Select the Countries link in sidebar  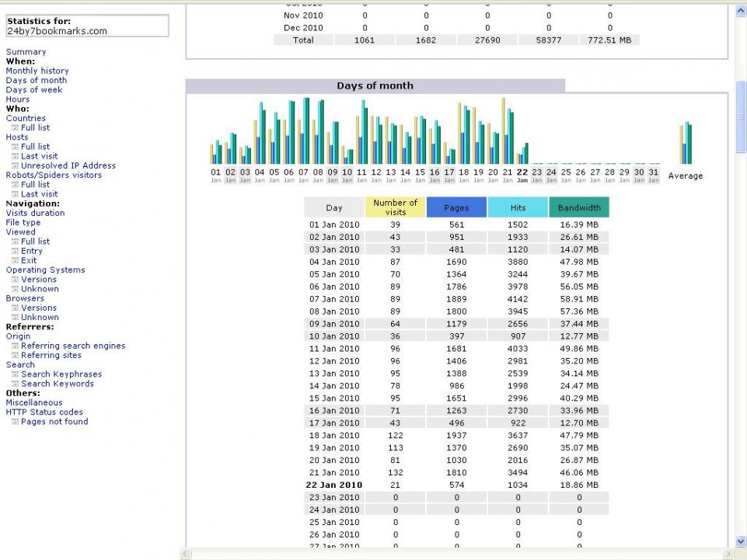tap(26, 118)
